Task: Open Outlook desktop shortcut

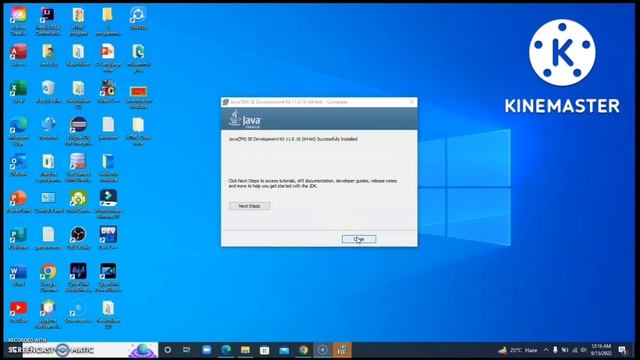Action: point(18,165)
